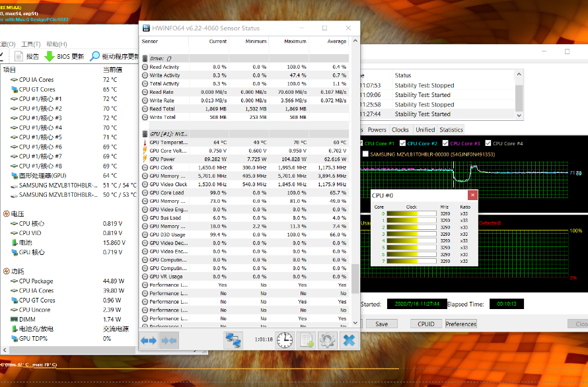
Task: Open HWiNFO sensor settings gear icon
Action: click(328, 341)
